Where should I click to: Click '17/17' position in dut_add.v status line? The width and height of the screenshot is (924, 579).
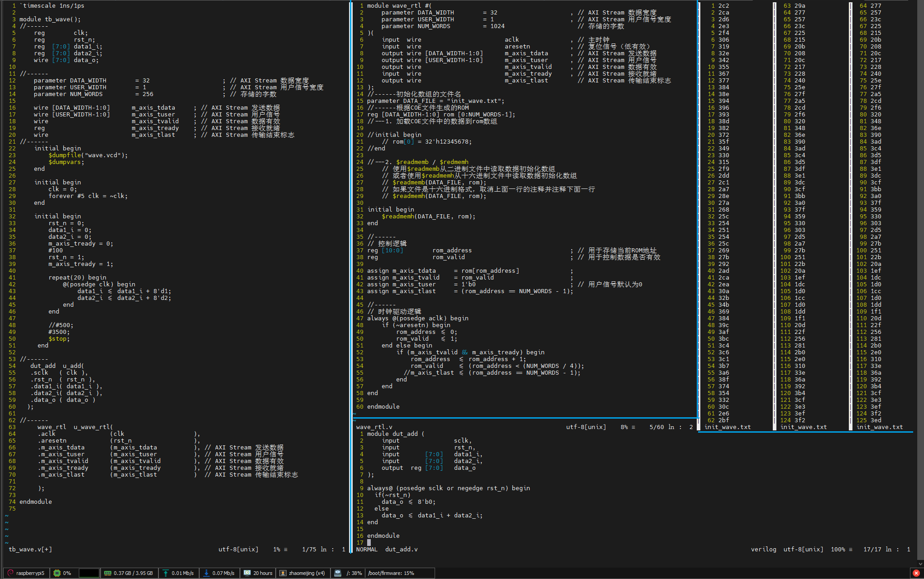click(x=872, y=549)
